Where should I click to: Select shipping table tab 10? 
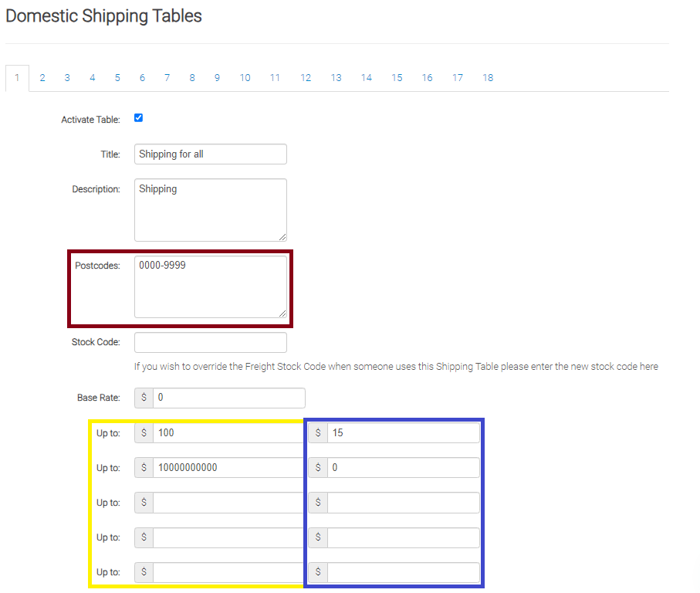point(245,78)
